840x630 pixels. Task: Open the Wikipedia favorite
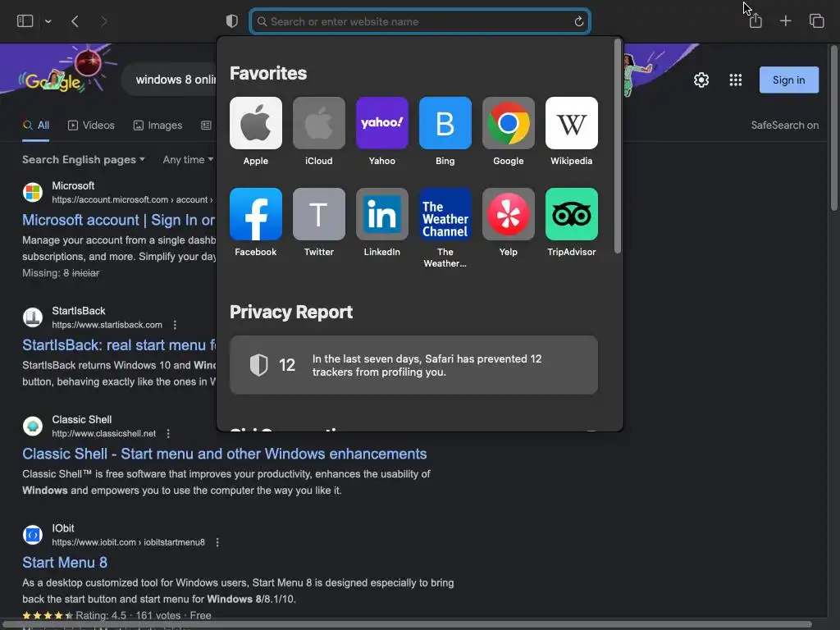coord(572,131)
